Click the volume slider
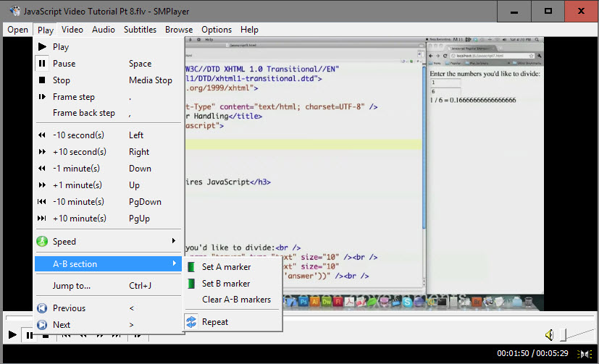This screenshot has width=599, height=364. (577, 335)
